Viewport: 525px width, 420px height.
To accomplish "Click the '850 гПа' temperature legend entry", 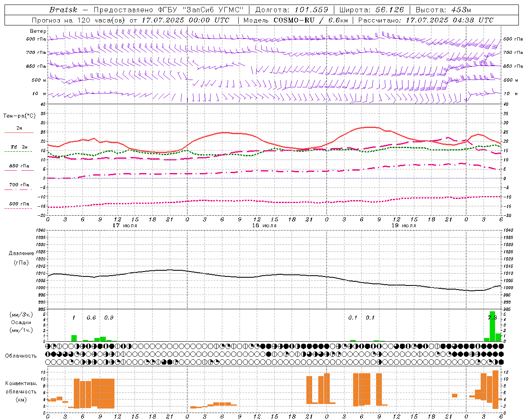I will click(19, 166).
